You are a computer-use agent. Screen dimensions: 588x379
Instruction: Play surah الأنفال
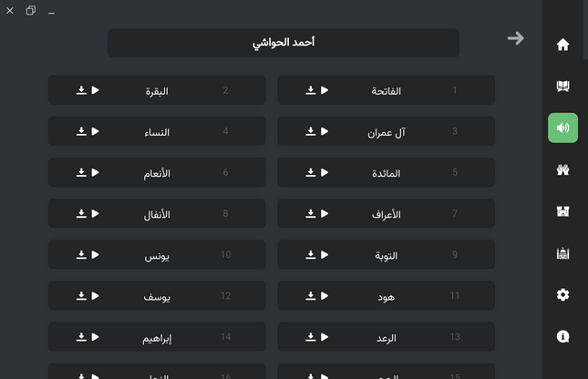coord(95,214)
